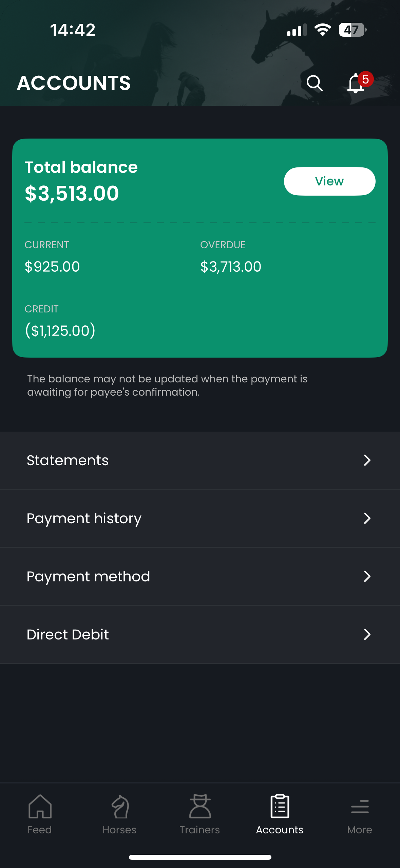
Task: Tap the battery status indicator
Action: coord(352,30)
